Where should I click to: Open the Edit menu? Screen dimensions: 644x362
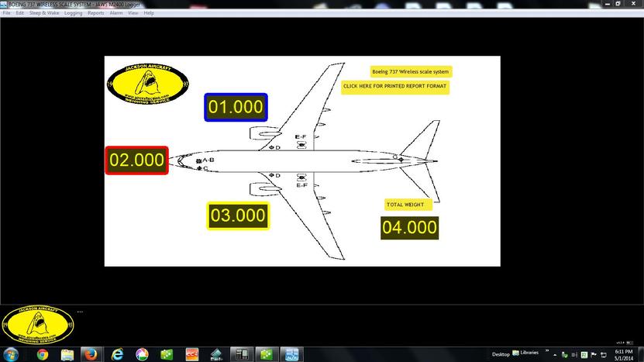[x=19, y=13]
